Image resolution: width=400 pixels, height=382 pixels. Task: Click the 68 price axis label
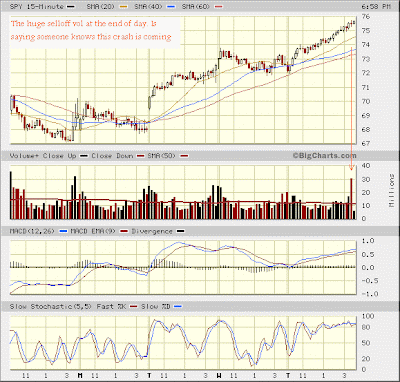[366, 130]
